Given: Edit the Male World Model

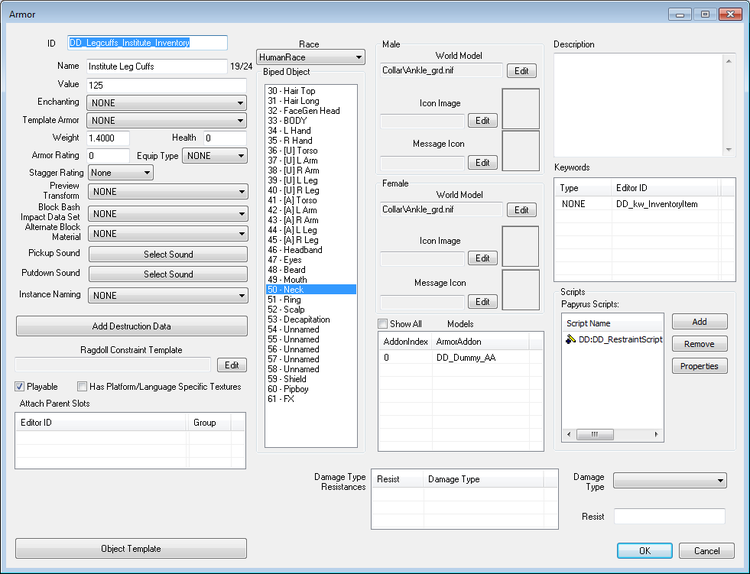Looking at the screenshot, I should coord(521,71).
